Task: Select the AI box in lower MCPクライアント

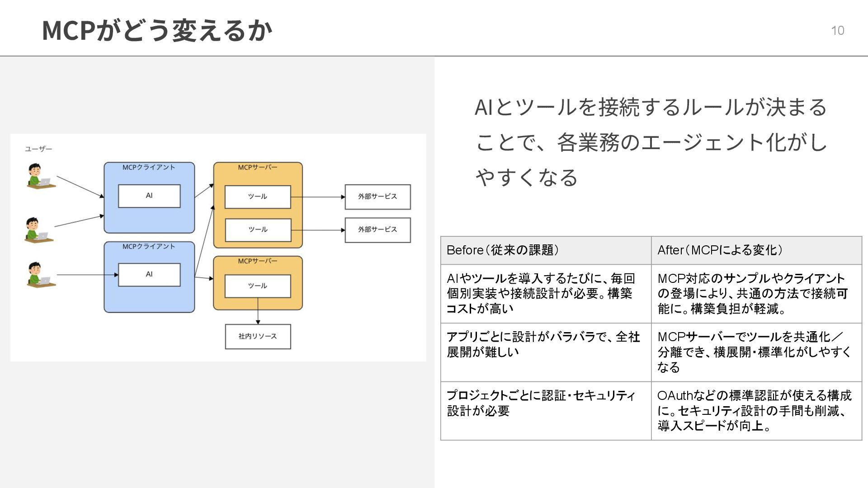Action: pos(149,275)
